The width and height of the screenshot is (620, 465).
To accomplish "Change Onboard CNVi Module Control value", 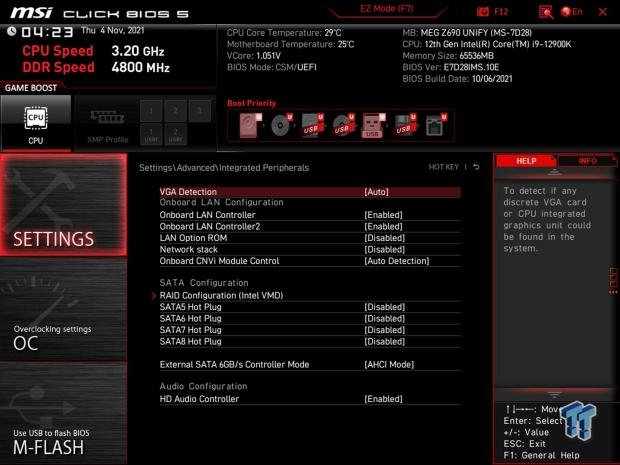I will click(397, 261).
